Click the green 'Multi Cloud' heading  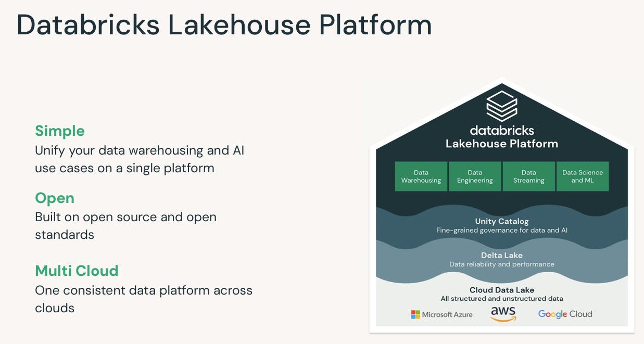point(77,271)
